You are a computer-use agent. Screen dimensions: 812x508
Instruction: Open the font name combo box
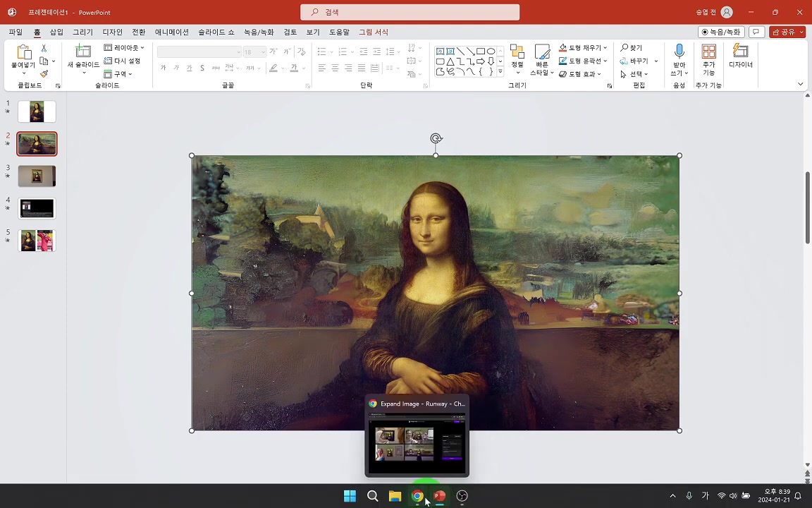(x=199, y=52)
